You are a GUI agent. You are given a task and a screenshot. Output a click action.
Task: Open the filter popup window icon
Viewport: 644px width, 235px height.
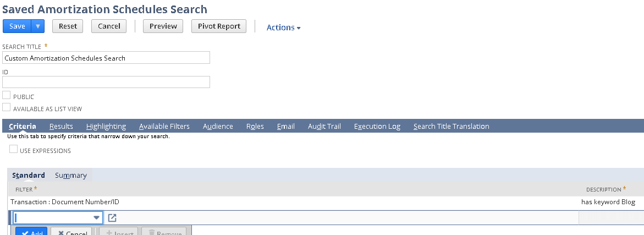point(112,218)
